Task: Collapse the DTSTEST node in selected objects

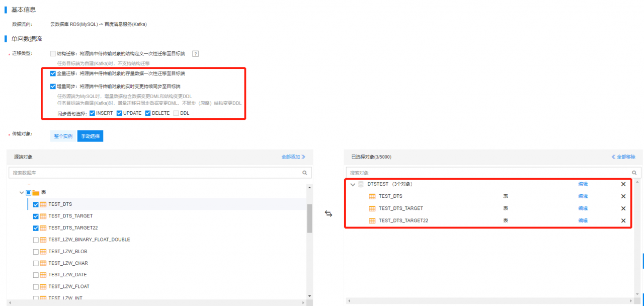Action: 353,184
